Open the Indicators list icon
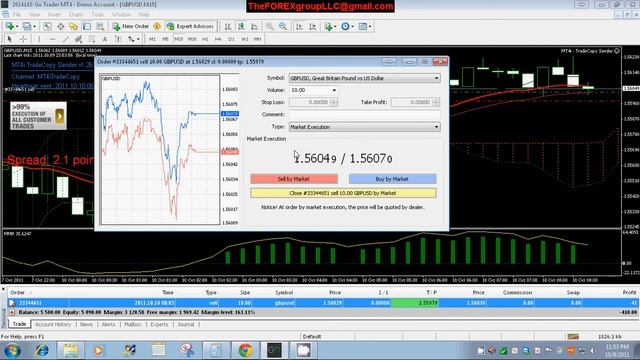This screenshot has width=640, height=360. click(330, 27)
